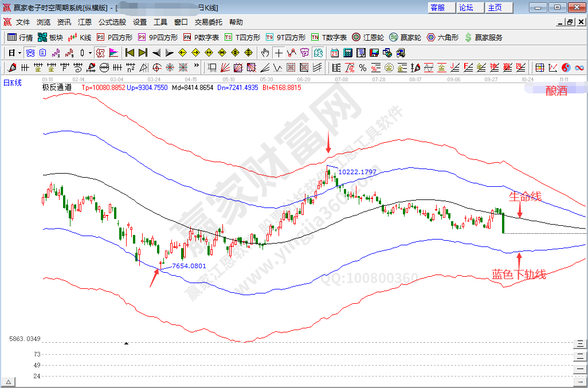The height and width of the screenshot is (388, 588).
Task: Click the calendar icon in toolbar
Action: pyautogui.click(x=335, y=53)
